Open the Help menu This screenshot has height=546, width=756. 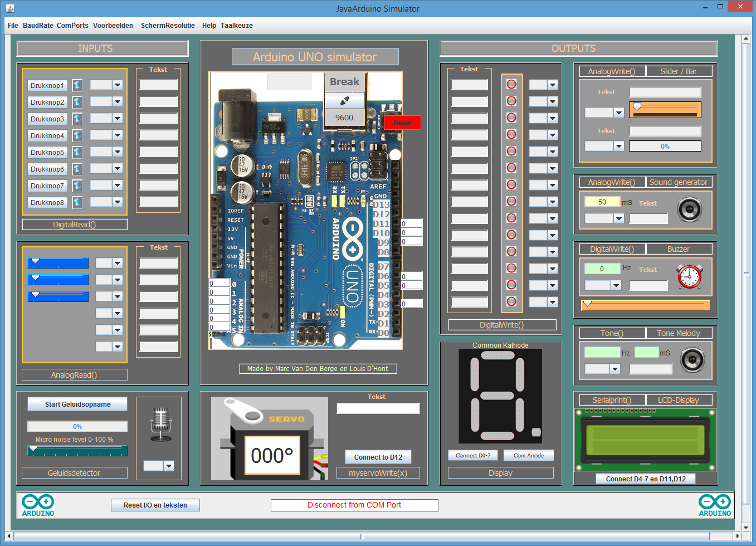click(x=209, y=26)
